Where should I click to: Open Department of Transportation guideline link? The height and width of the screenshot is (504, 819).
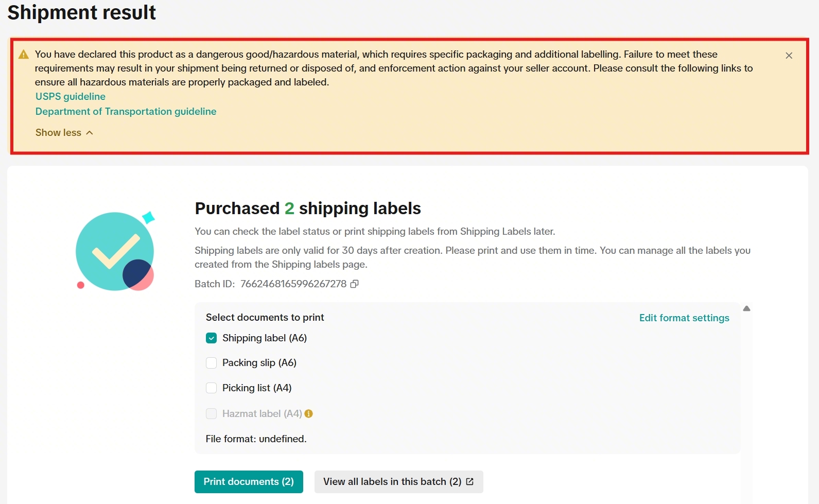126,111
